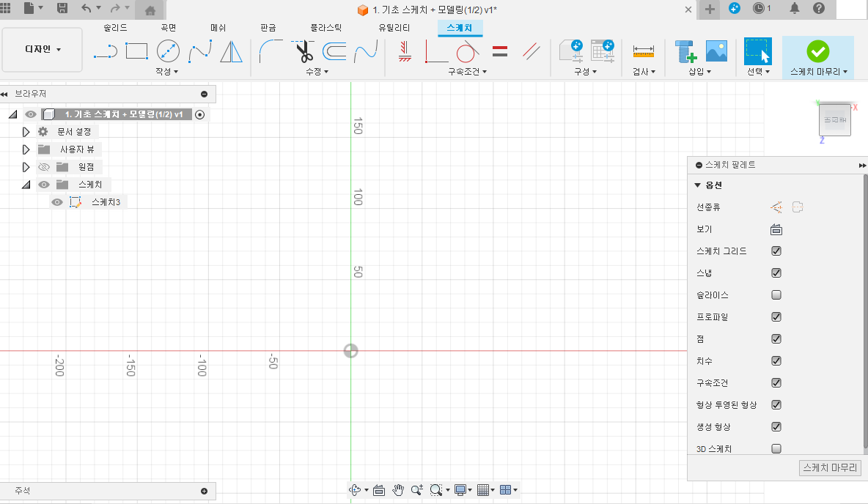
Task: Collapse the 스케치 folder node
Action: (x=26, y=185)
